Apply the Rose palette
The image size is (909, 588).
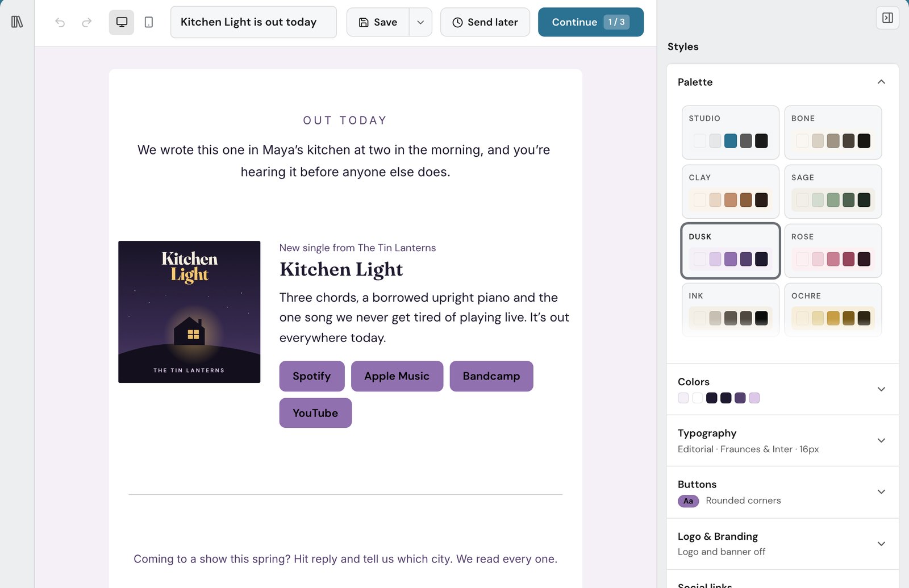[833, 251]
